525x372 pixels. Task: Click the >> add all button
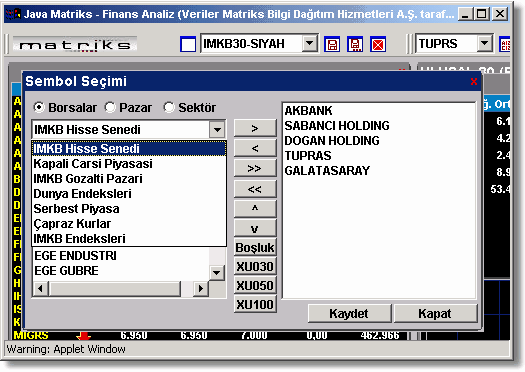(255, 168)
